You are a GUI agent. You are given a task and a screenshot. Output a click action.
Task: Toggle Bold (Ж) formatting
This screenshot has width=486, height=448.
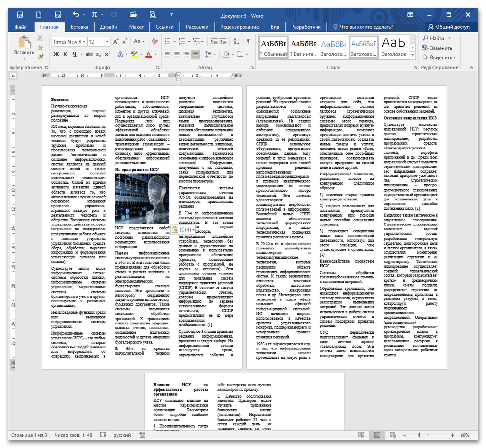coord(56,54)
